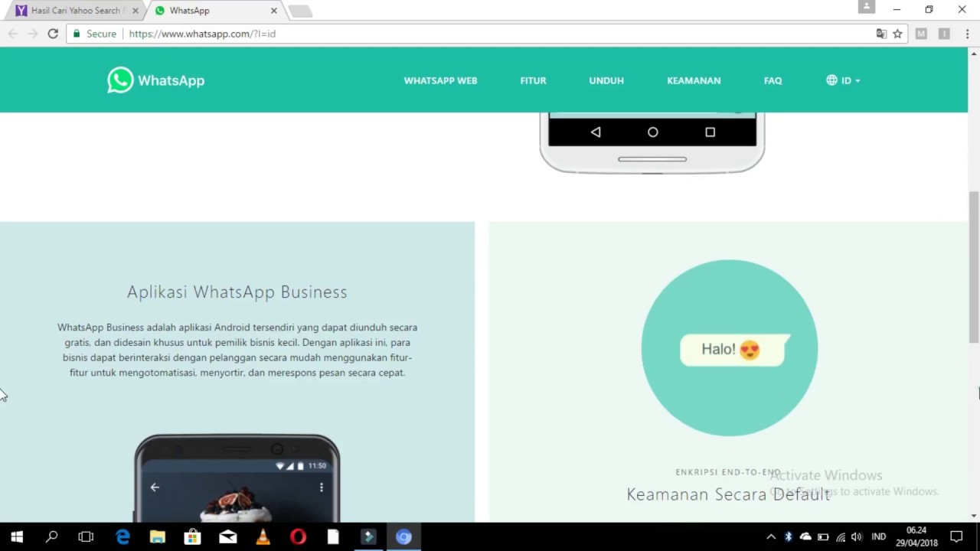The height and width of the screenshot is (551, 980).
Task: Launch Microsoft Edge from the taskbar
Action: point(122,536)
